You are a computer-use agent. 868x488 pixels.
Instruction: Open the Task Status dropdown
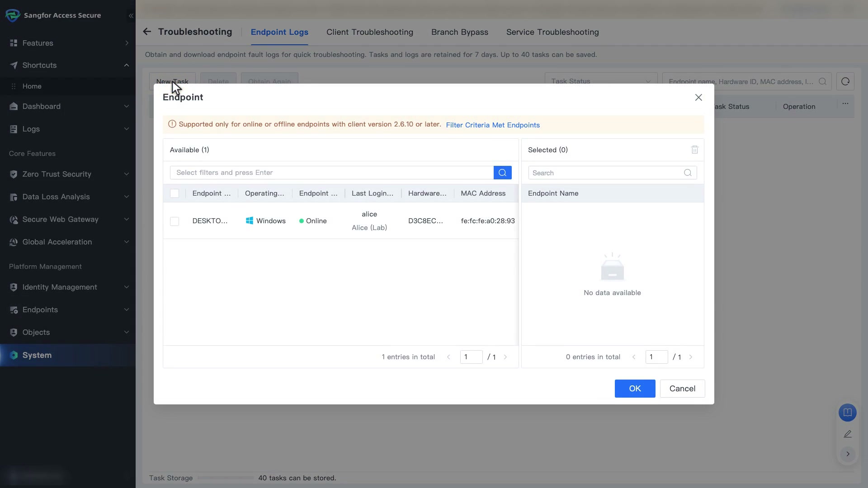[601, 81]
